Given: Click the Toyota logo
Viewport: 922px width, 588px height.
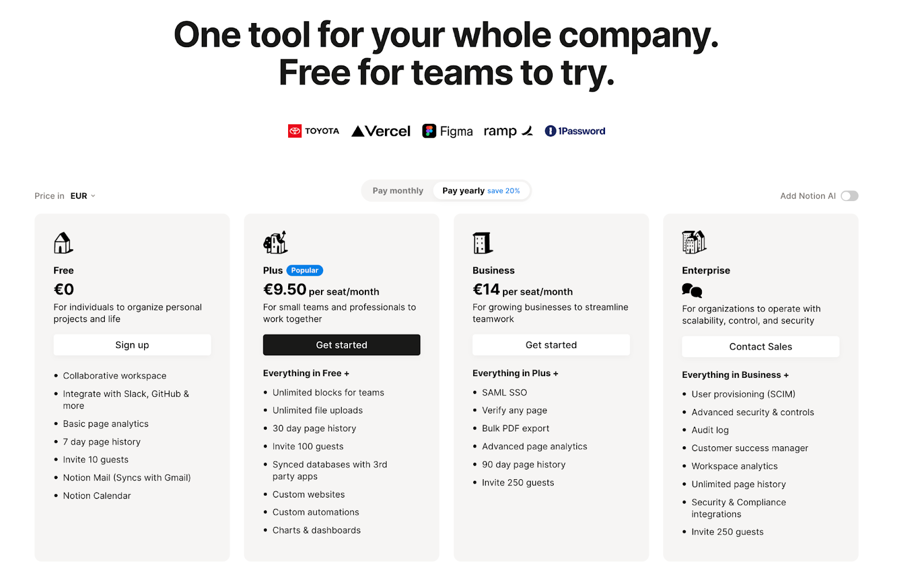Looking at the screenshot, I should (313, 131).
